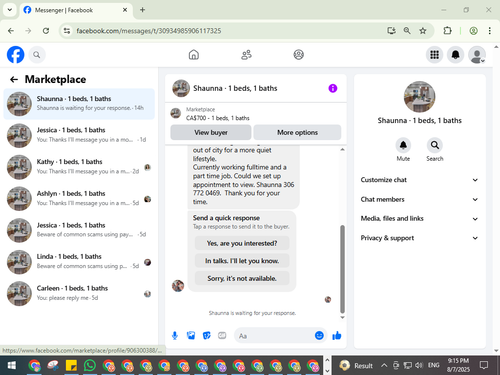Click chat scrollbar thumb
This screenshot has height=375, width=500.
[x=342, y=269]
